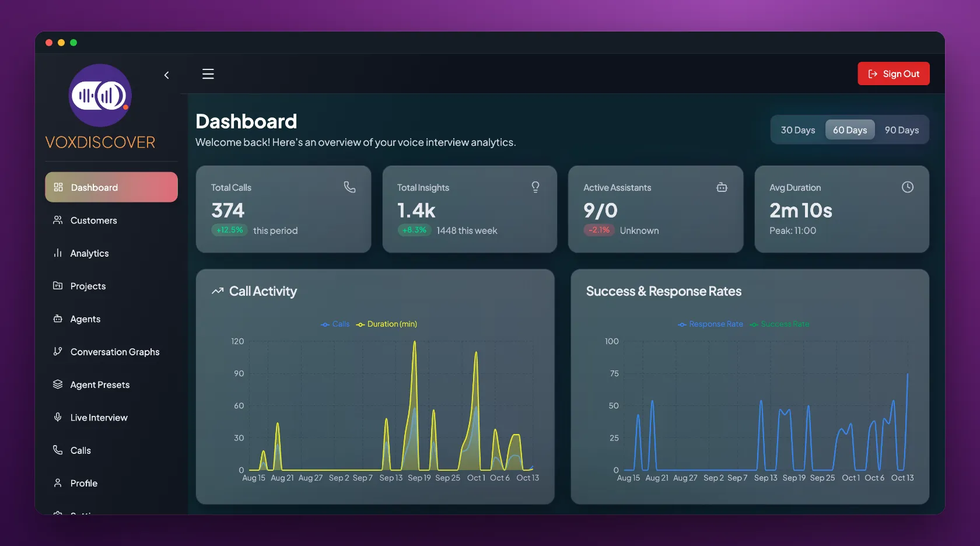Screen dimensions: 980x546
Task: Click the Analytics bar chart icon
Action: tap(58, 253)
